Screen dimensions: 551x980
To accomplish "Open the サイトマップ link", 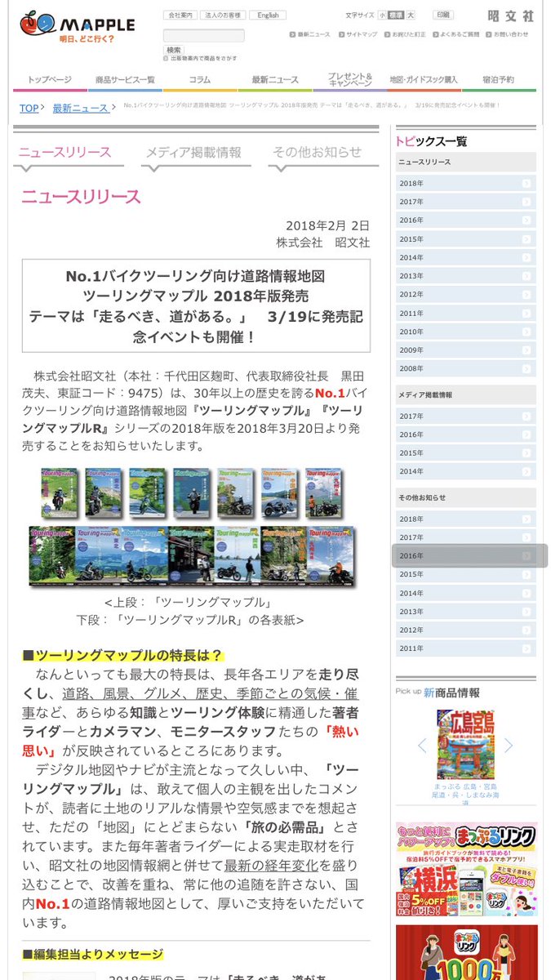I will point(358,34).
